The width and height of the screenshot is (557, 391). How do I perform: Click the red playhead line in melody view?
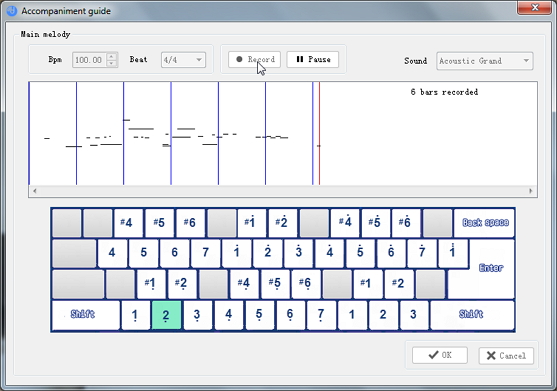pyautogui.click(x=319, y=133)
